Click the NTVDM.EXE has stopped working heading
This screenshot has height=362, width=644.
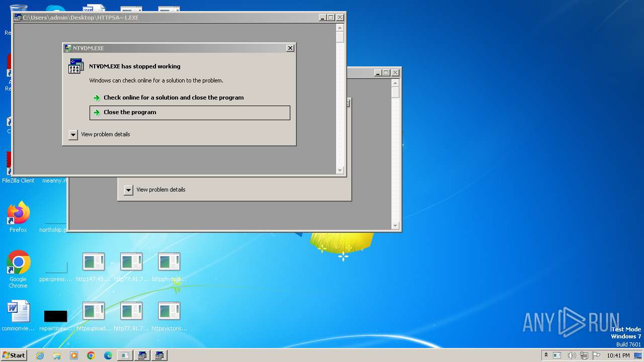pyautogui.click(x=134, y=66)
